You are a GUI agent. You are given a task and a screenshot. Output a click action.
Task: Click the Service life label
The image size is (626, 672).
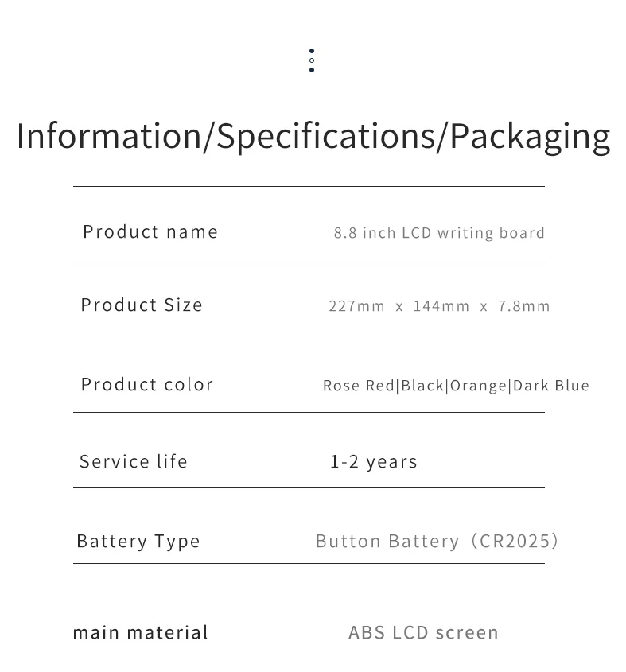tap(134, 461)
